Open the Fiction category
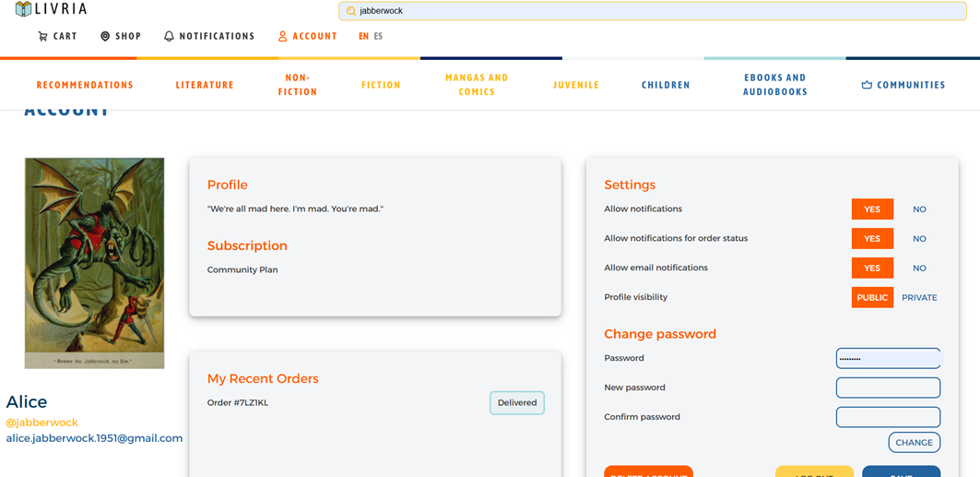Image resolution: width=980 pixels, height=477 pixels. point(381,85)
